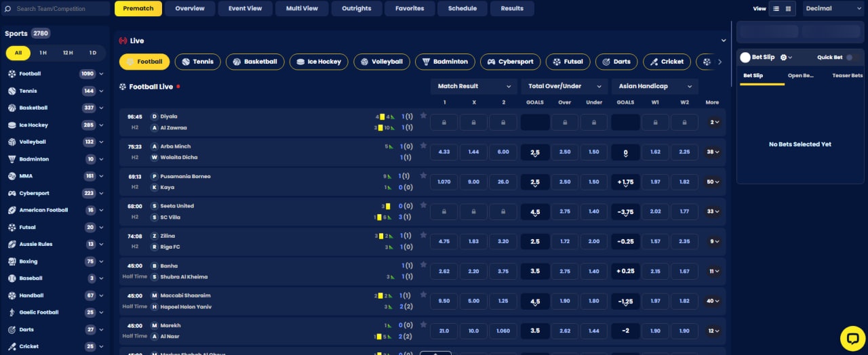Open Tennis in sports sidebar

(54, 91)
